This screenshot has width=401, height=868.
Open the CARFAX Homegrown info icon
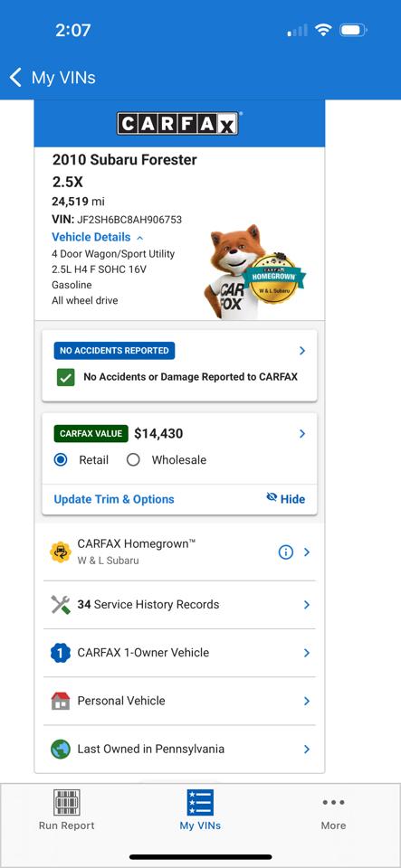pyautogui.click(x=285, y=552)
